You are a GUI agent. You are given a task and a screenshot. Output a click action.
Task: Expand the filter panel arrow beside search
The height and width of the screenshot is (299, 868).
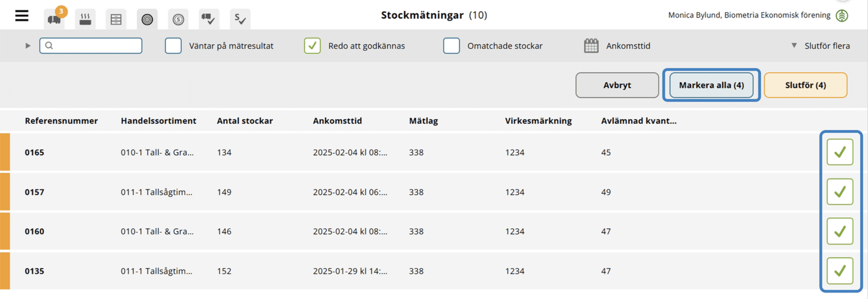click(28, 46)
